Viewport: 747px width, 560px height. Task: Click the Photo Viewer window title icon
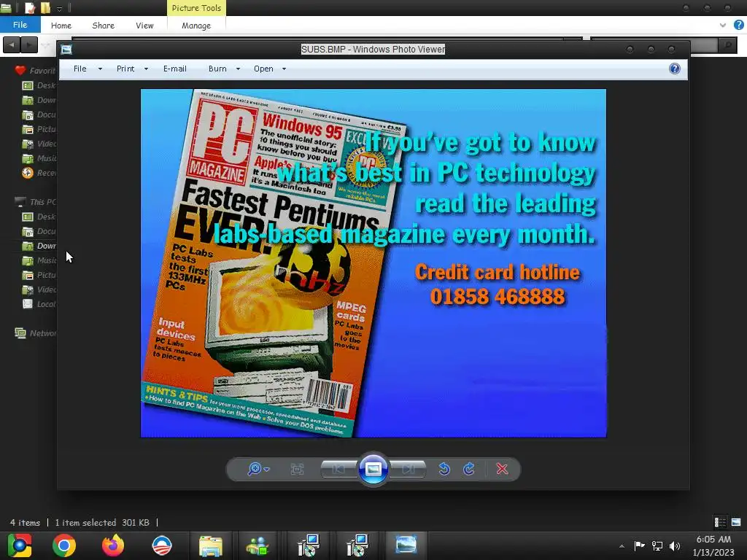[66, 49]
